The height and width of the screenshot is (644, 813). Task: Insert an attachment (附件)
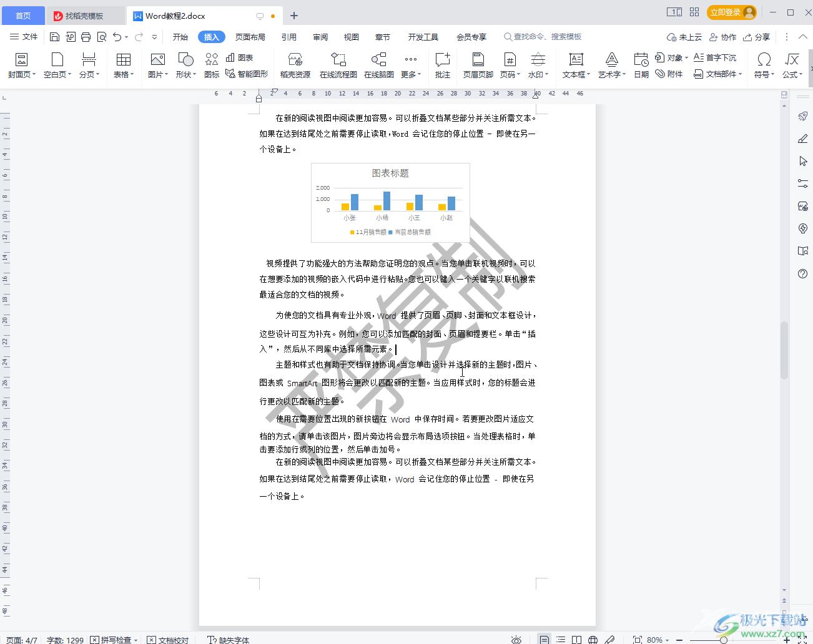pos(669,74)
